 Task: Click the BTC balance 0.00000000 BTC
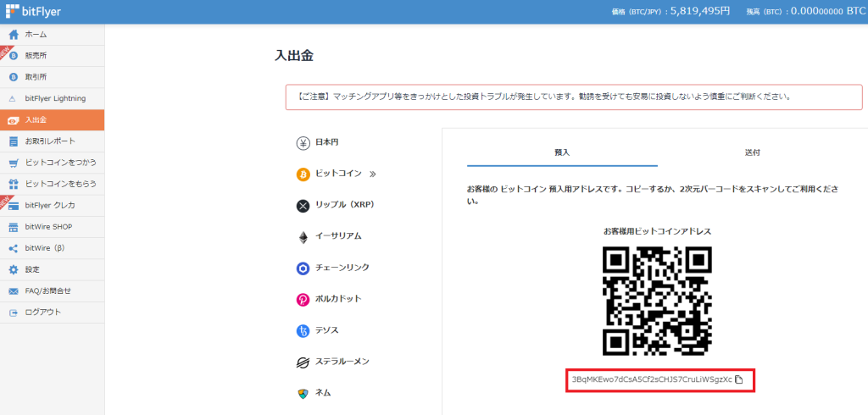coord(828,11)
